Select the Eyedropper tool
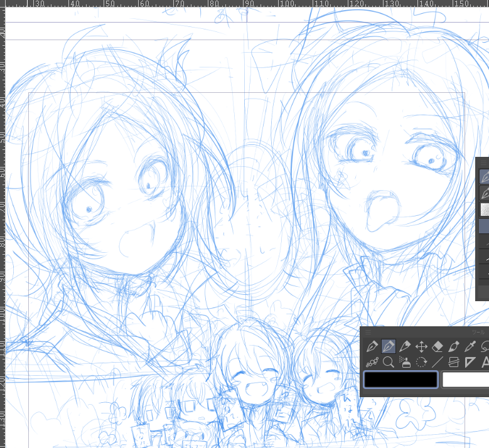 470,346
